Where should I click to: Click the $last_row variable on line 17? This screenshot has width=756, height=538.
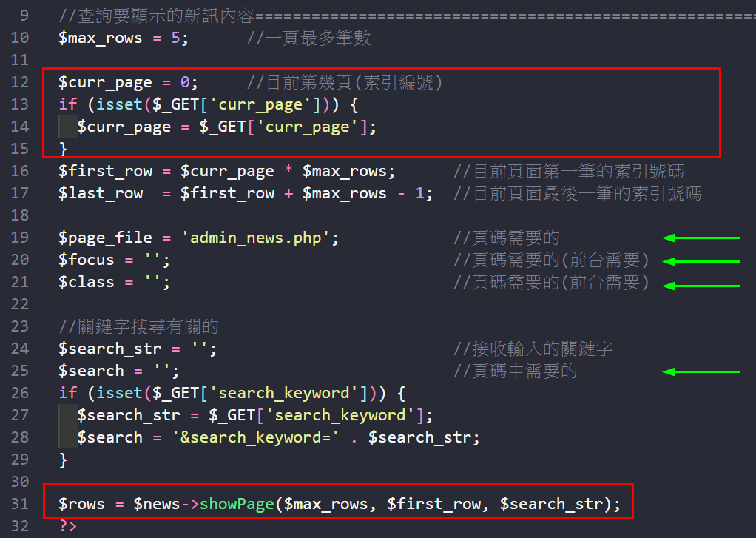[100, 193]
